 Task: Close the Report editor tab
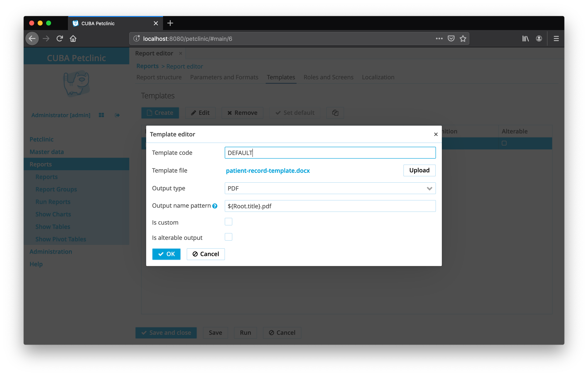[180, 53]
